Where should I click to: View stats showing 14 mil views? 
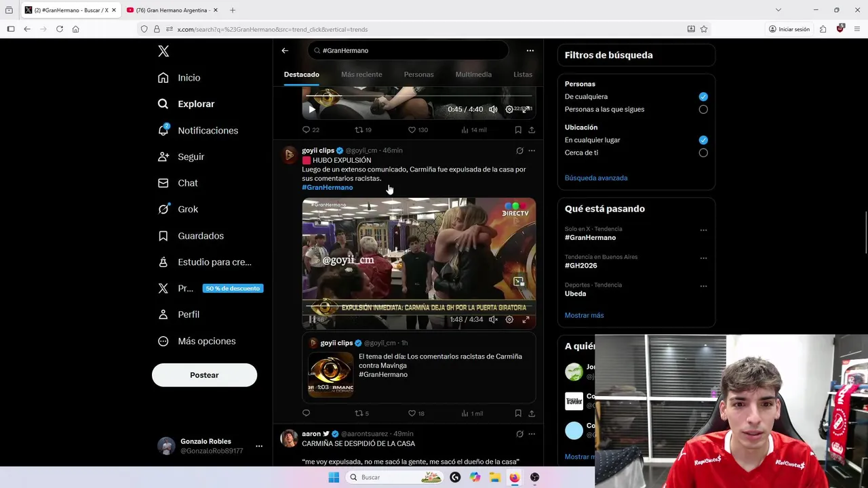point(473,129)
